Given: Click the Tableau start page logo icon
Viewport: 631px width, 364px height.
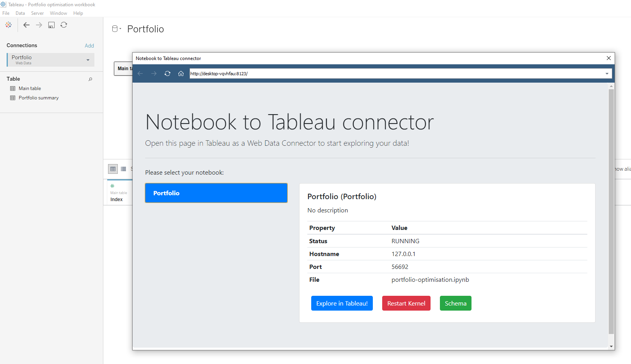Looking at the screenshot, I should click(9, 25).
